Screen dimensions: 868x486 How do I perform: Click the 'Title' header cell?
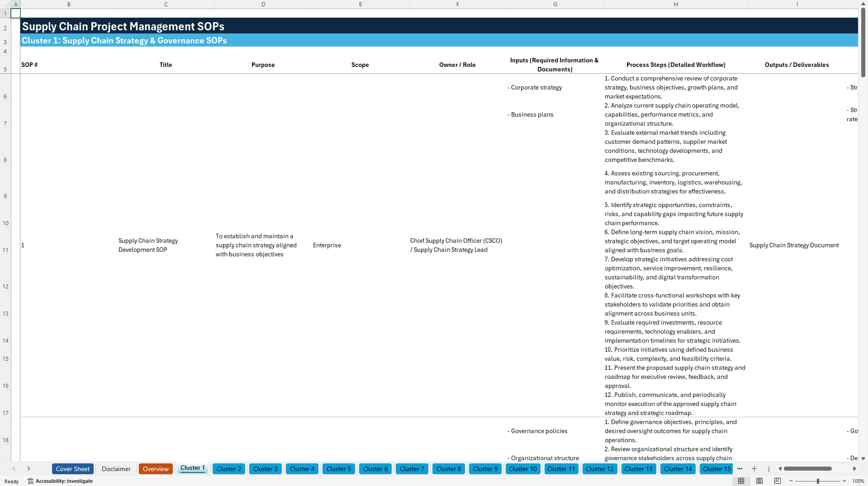point(166,65)
